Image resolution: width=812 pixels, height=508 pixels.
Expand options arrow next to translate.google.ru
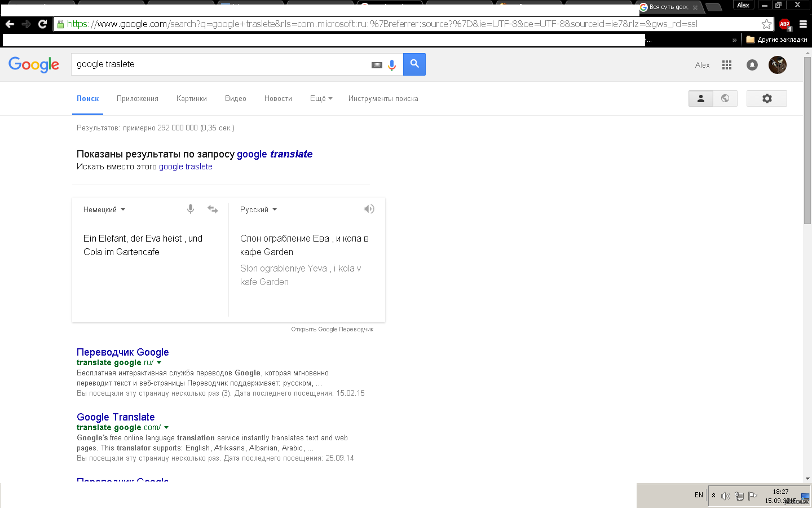[x=159, y=362]
